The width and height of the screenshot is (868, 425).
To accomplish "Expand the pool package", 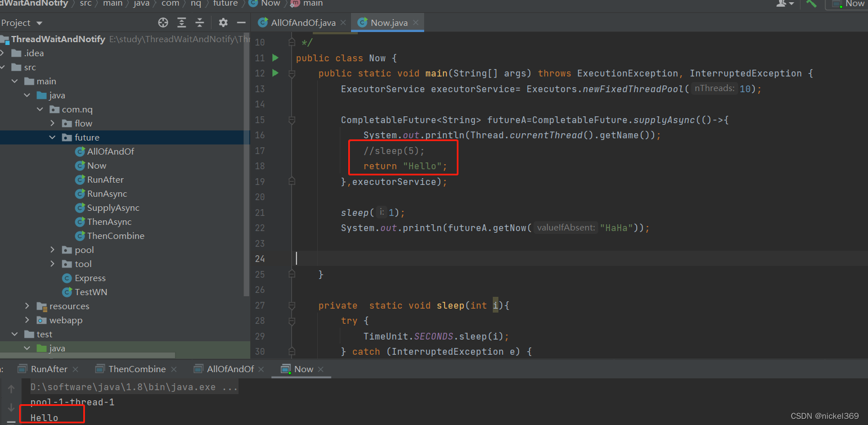I will [x=52, y=250].
